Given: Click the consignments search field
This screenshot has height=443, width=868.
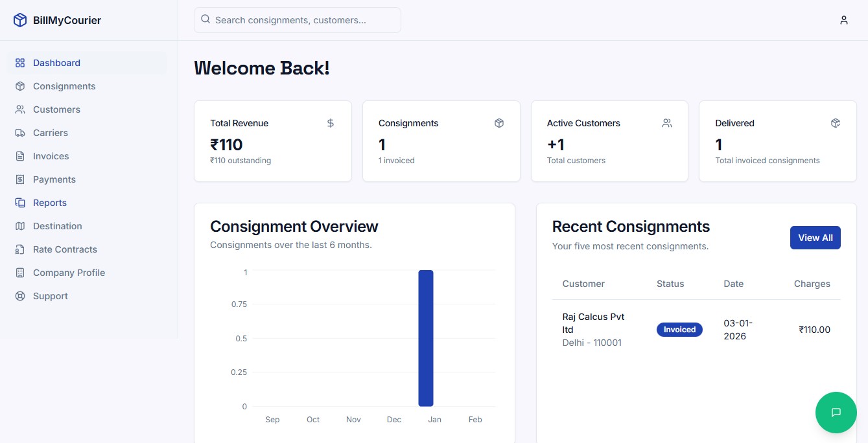Looking at the screenshot, I should 297,20.
